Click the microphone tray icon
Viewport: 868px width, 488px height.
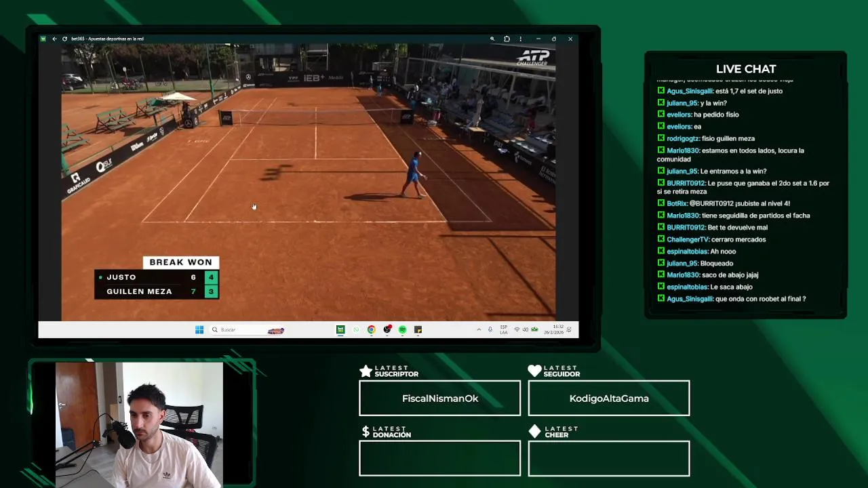pos(490,329)
